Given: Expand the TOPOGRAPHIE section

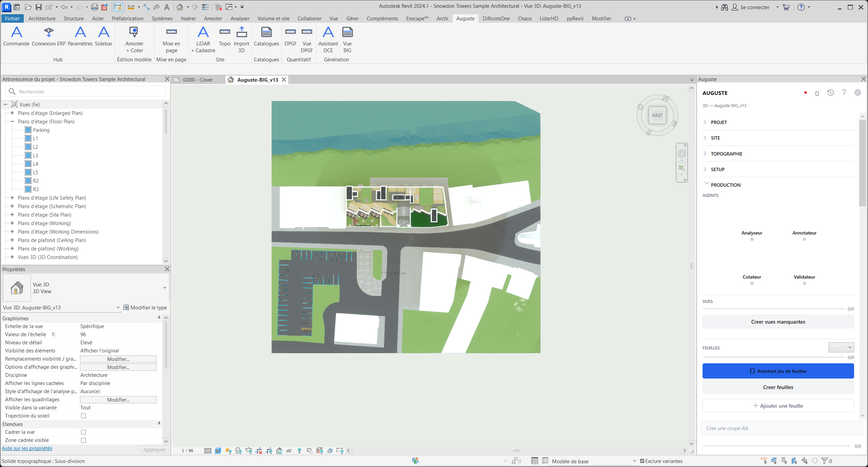Looking at the screenshot, I should [726, 154].
